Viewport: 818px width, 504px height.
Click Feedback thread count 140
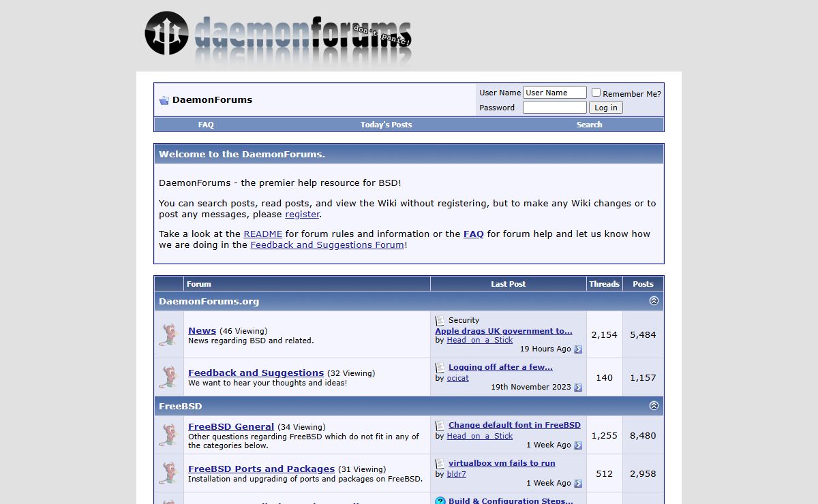(604, 377)
